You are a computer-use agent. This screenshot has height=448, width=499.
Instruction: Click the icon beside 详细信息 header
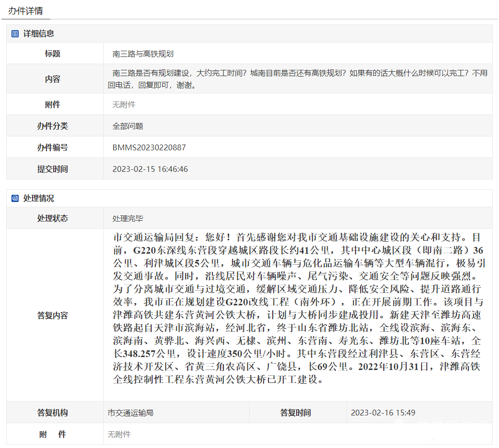point(15,34)
